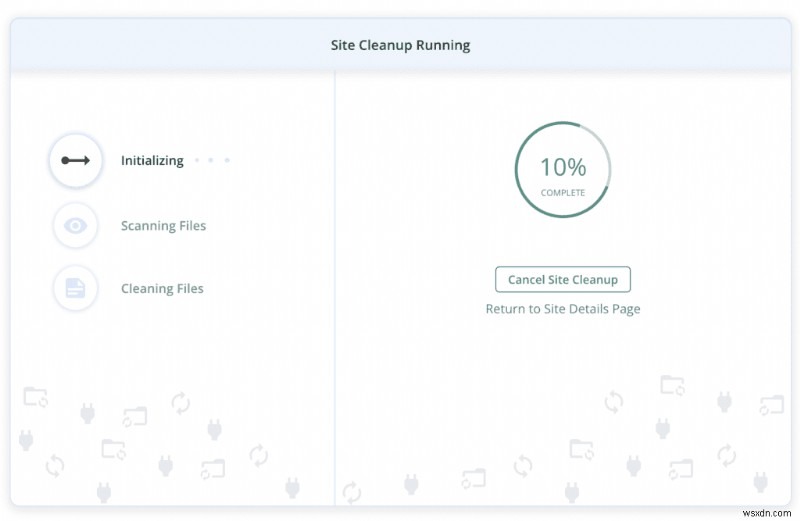Click the 10% complete progress circle
The image size is (800, 521).
coord(563,169)
